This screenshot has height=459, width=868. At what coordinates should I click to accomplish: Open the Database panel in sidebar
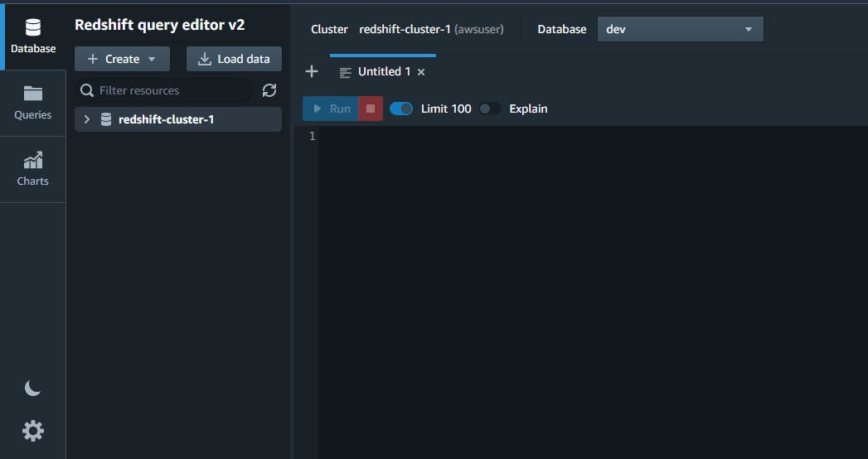tap(32, 36)
